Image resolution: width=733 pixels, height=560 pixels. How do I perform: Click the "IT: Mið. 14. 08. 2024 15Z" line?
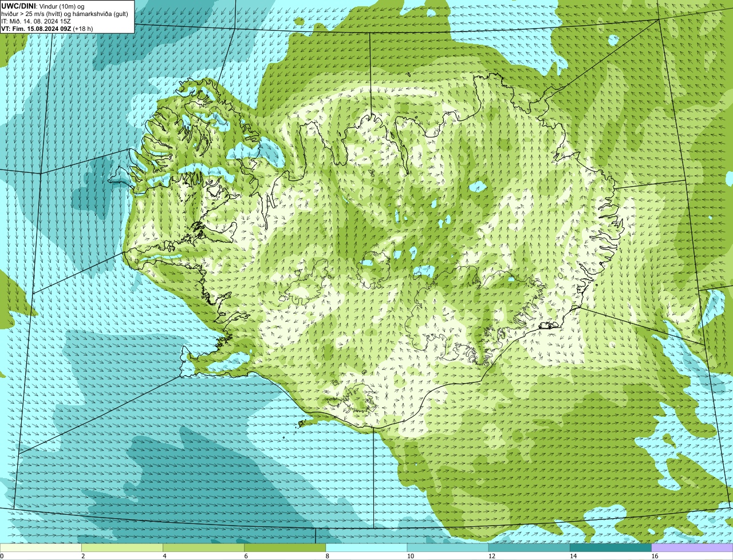pos(36,21)
